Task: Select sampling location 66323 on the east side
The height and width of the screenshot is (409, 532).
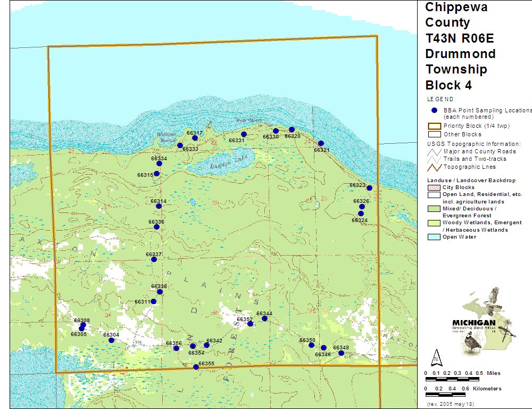Action: [369, 188]
